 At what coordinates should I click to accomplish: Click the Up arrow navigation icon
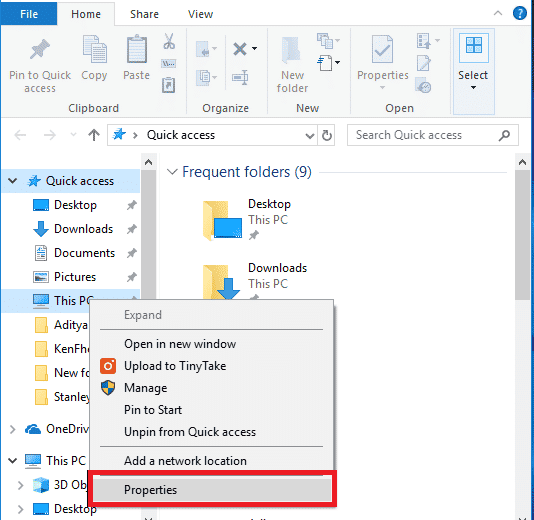[x=94, y=135]
